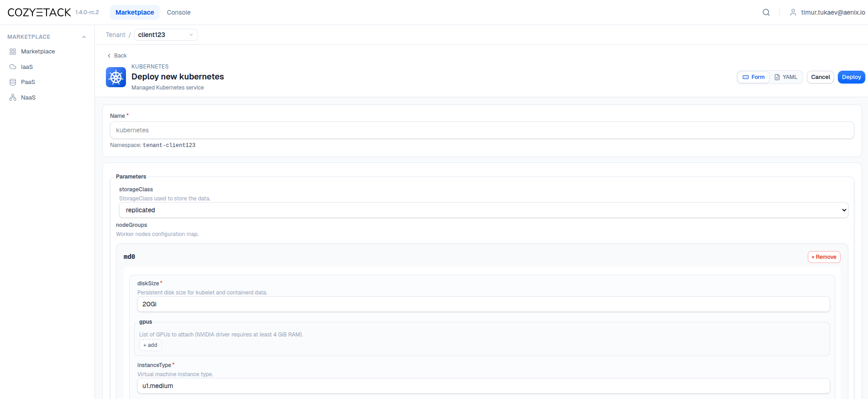Open the client123 tenant dropdown
This screenshot has height=399, width=868.
point(166,35)
